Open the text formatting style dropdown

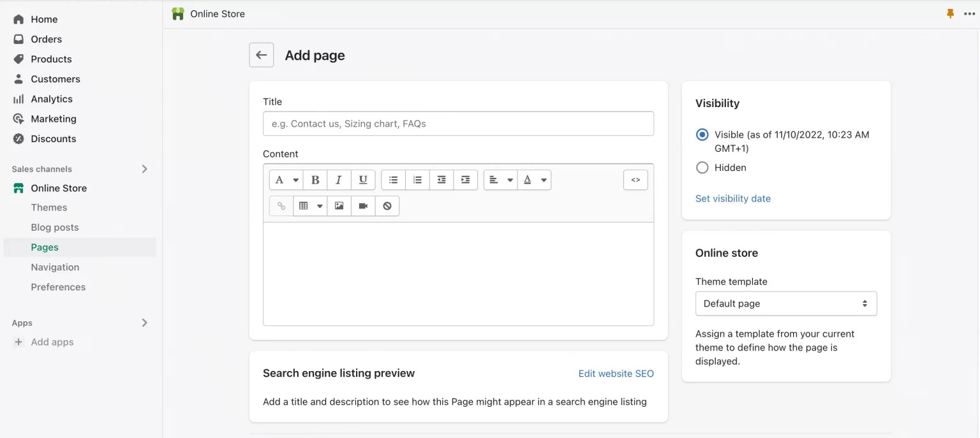(286, 180)
